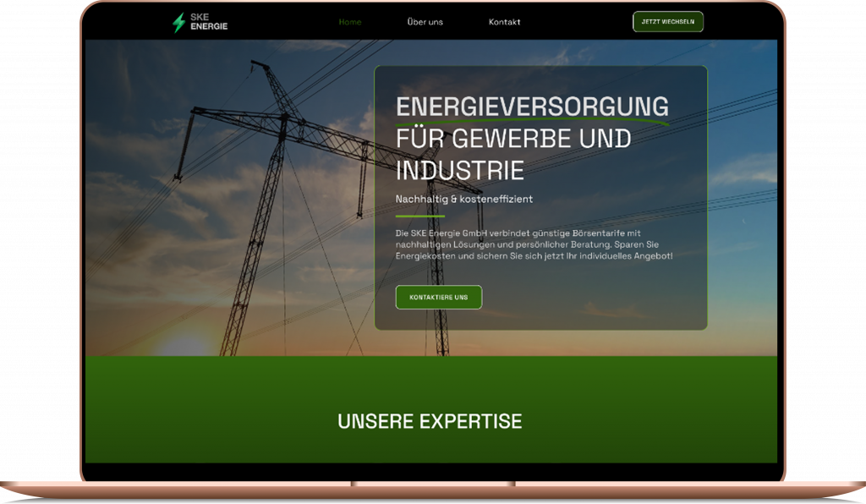The image size is (866, 504).
Task: Click the laptop base hinge notch
Action: point(433,485)
